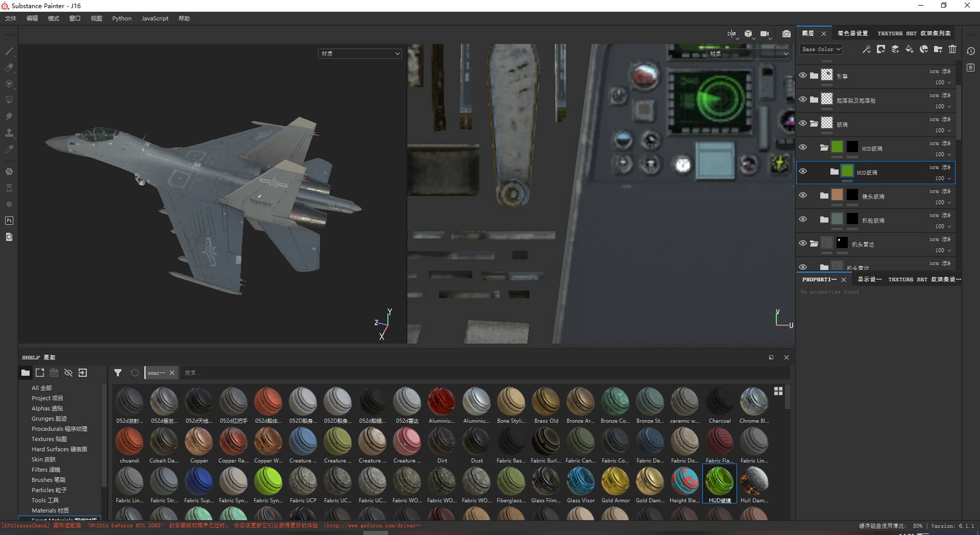Screen dimensions: 980x535
Task: Select the projection tool in left toolbar
Action: click(x=9, y=84)
